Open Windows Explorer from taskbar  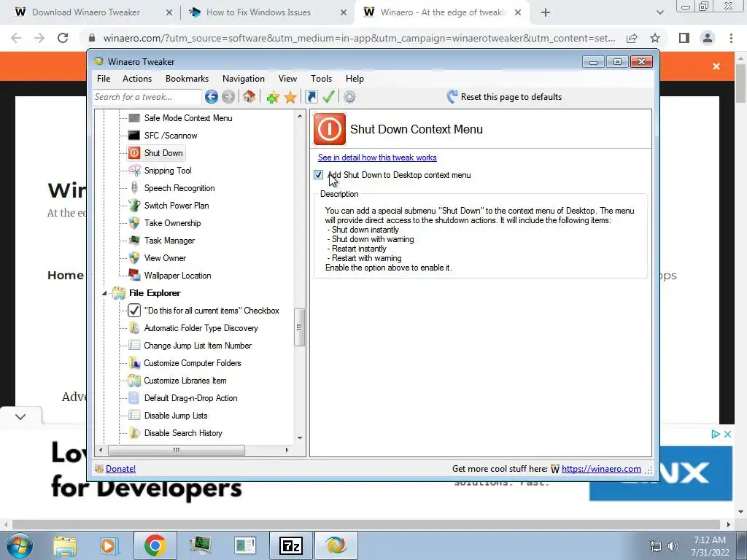(x=65, y=545)
